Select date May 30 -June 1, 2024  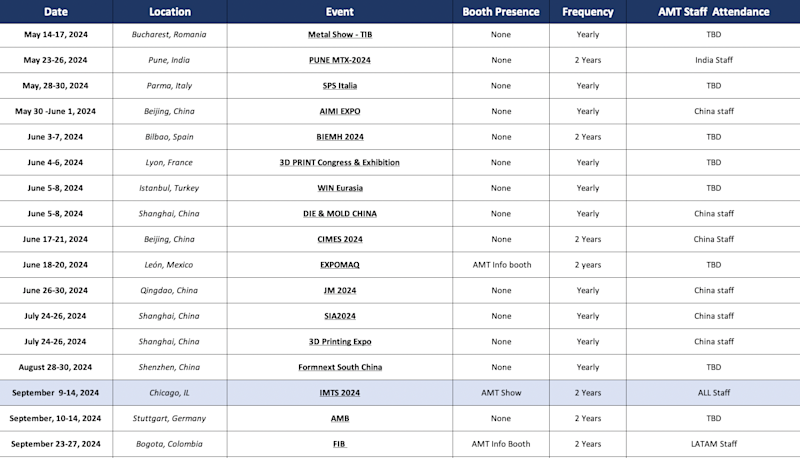point(56,111)
